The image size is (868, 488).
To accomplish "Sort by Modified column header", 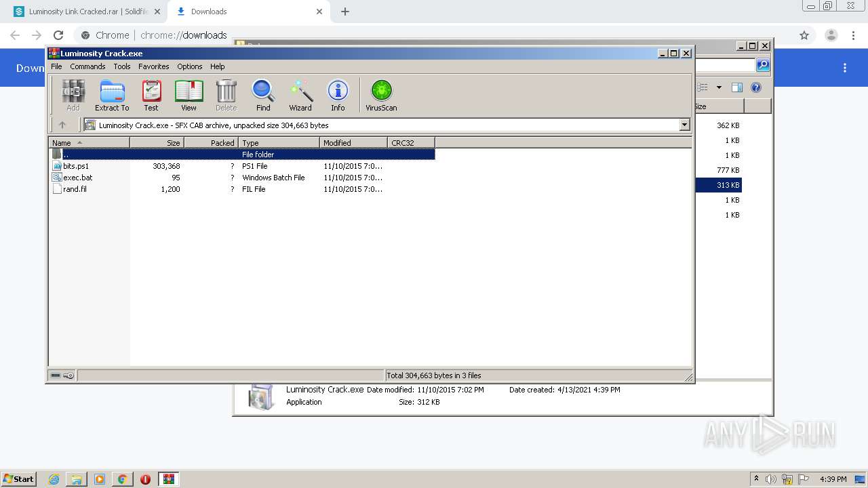I will tap(353, 142).
